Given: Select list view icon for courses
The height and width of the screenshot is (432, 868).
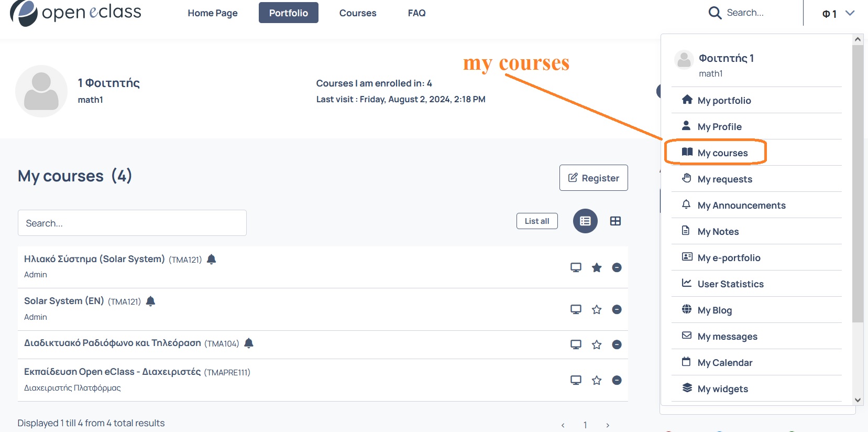Looking at the screenshot, I should (x=585, y=221).
